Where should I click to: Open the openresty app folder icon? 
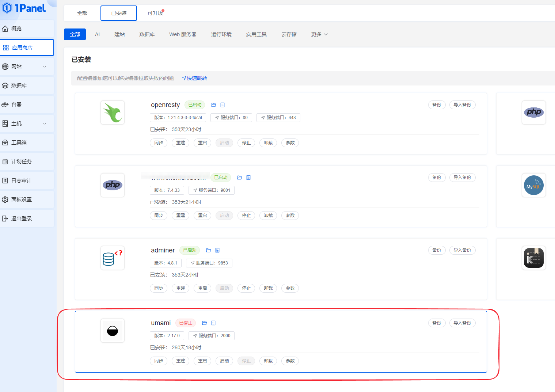click(x=214, y=105)
